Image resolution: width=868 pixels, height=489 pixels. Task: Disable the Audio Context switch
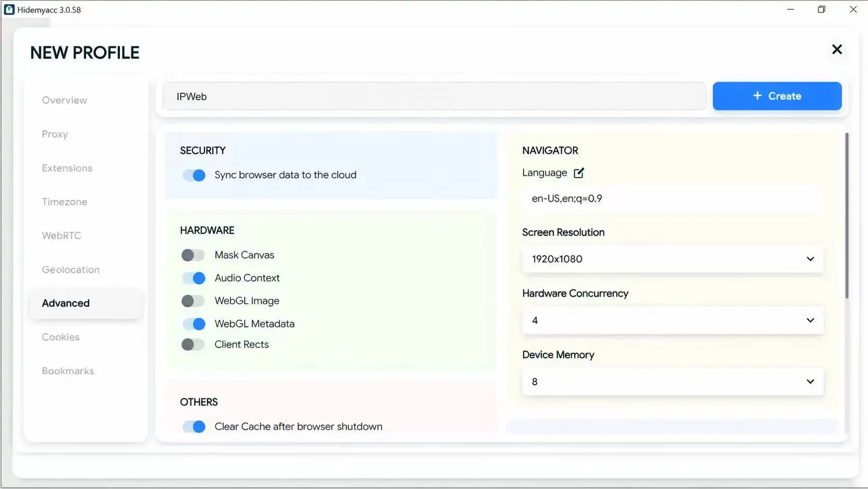point(194,278)
